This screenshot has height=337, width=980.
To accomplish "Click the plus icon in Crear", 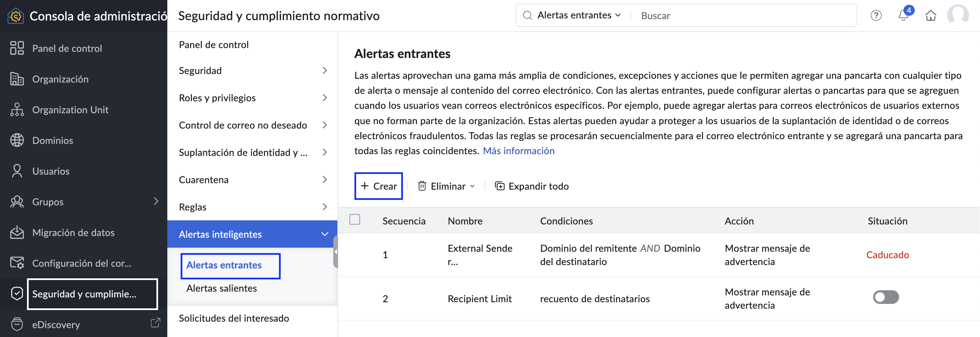I will point(364,186).
